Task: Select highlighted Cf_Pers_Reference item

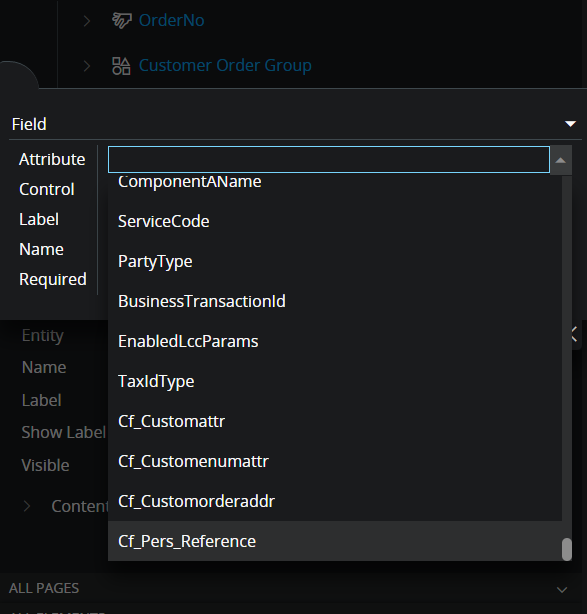Action: tap(335, 541)
